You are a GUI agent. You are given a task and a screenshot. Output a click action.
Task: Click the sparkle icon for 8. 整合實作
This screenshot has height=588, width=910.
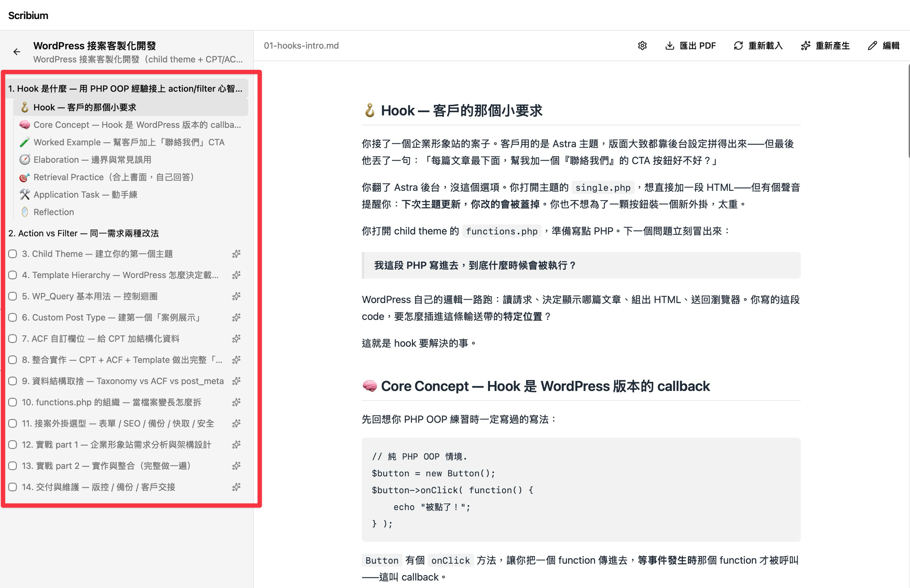[236, 360]
